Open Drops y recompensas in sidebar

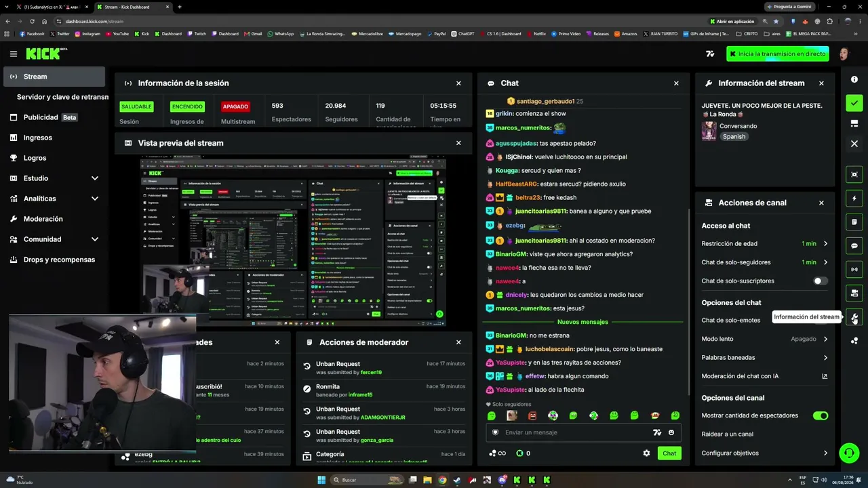(x=54, y=260)
